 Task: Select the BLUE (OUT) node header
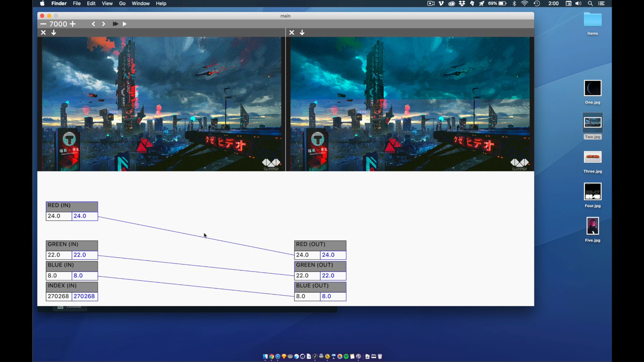coord(320,287)
